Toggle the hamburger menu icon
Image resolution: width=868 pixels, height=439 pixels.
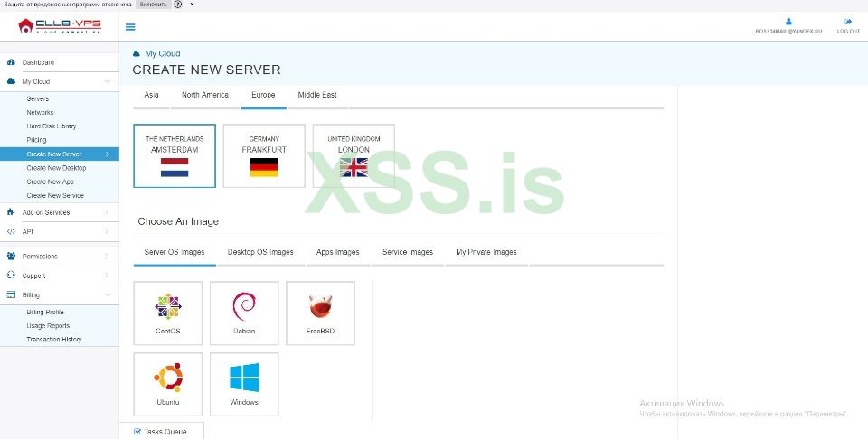point(130,26)
